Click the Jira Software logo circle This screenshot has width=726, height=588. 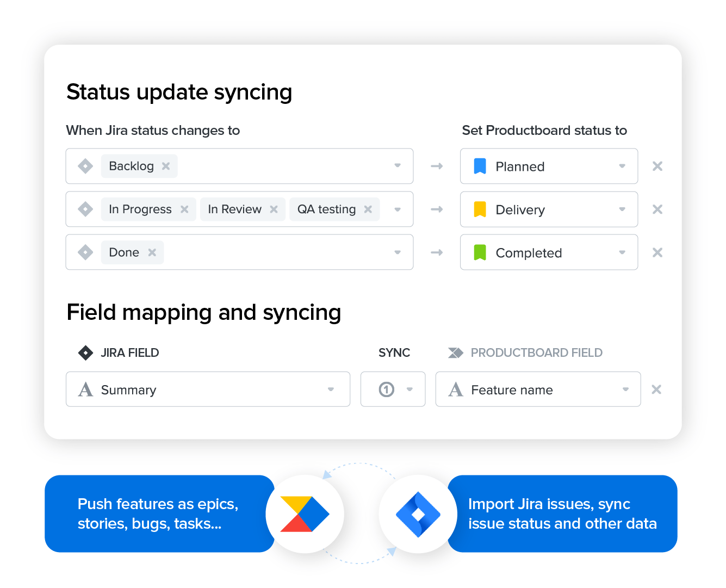[418, 514]
